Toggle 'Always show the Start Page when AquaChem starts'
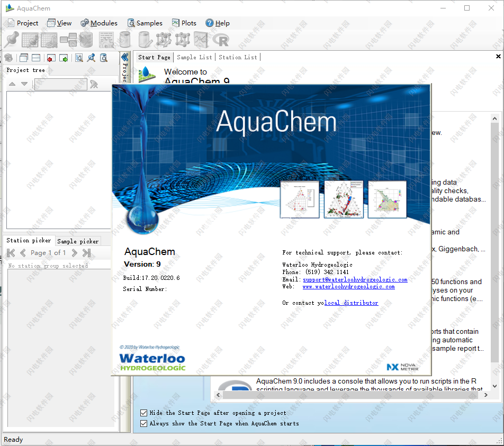The width and height of the screenshot is (504, 446). pyautogui.click(x=143, y=423)
